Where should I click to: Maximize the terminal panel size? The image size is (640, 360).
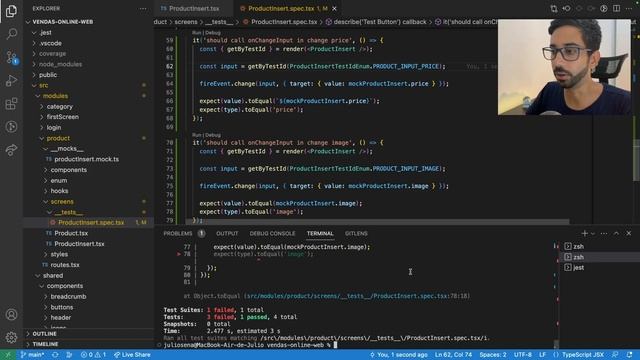click(x=616, y=233)
